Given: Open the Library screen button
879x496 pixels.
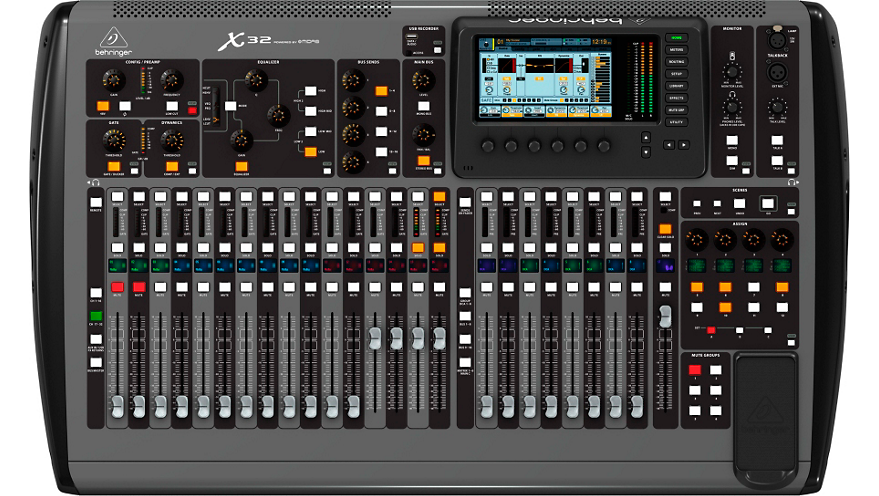Looking at the screenshot, I should point(677,86).
